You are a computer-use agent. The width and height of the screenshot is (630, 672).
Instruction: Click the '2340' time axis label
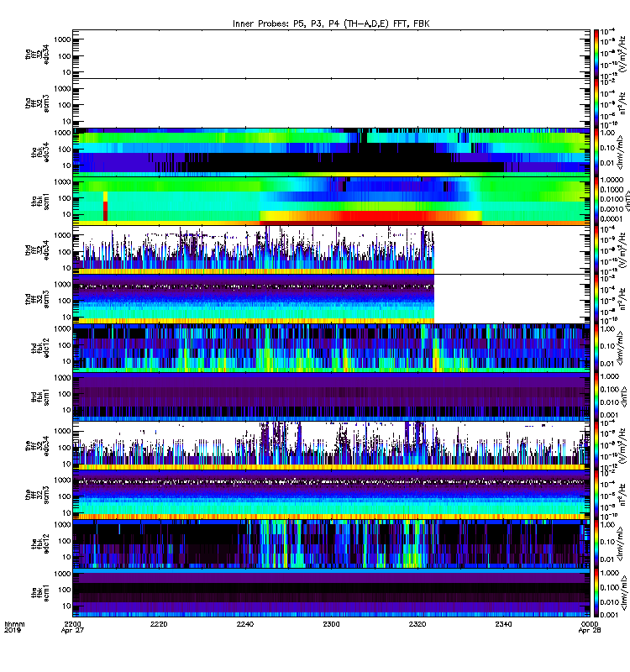503,624
